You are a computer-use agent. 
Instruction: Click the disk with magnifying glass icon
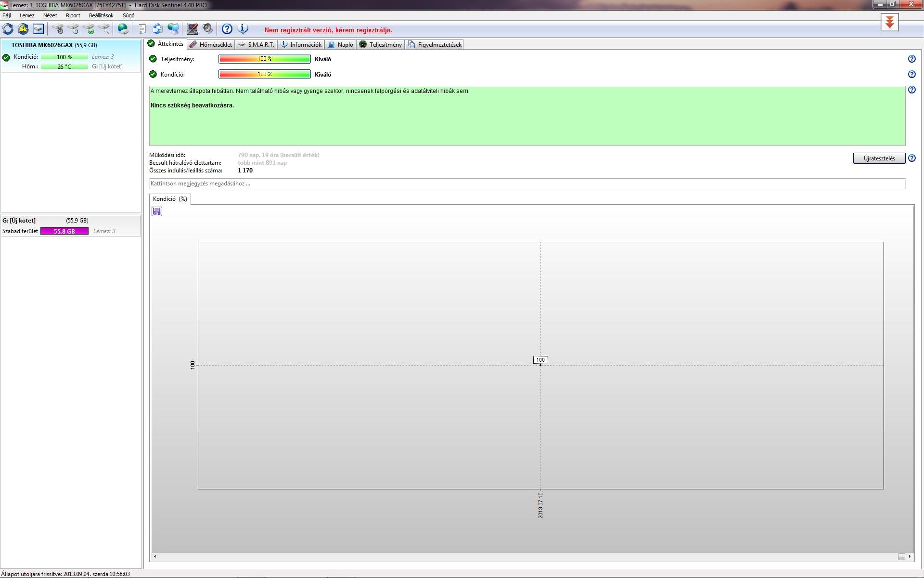[x=104, y=29]
